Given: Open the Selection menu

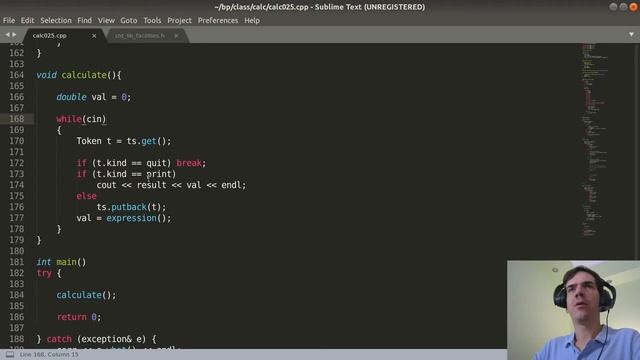Looking at the screenshot, I should click(x=56, y=20).
